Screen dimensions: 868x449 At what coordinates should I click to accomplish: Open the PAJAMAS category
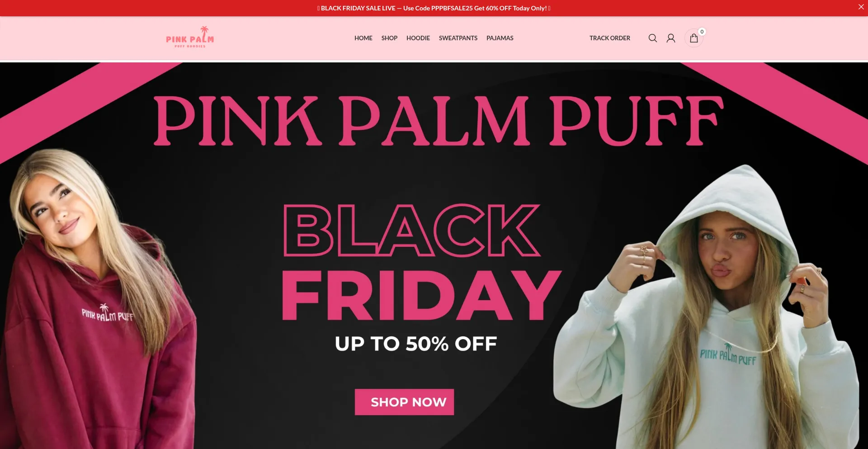point(500,38)
